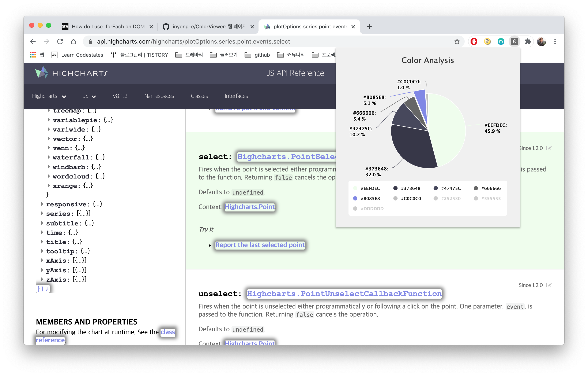
Task: Open the Learn Codestates bookmark
Action: 77,55
